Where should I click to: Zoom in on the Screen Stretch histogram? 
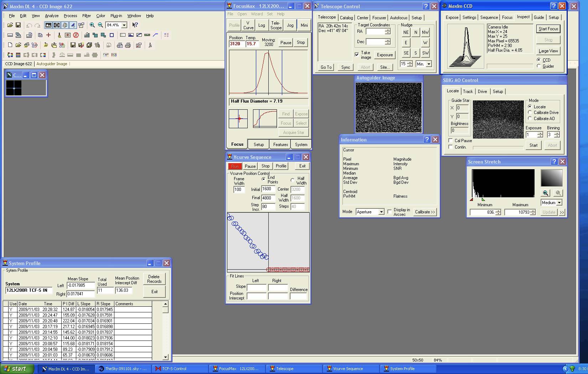point(546,193)
